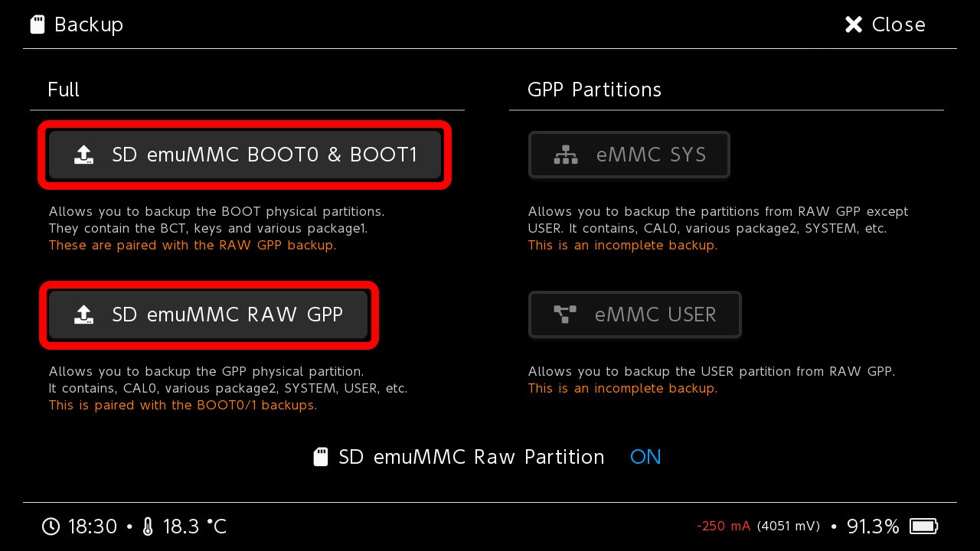Click the eMMC USER partition icon
This screenshot has height=551, width=980.
pyautogui.click(x=564, y=315)
